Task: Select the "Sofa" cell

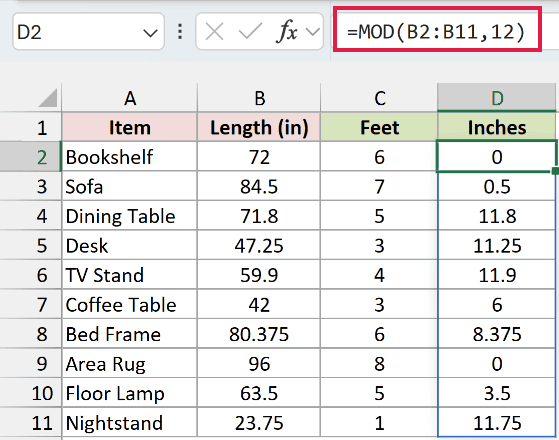Action: (129, 186)
